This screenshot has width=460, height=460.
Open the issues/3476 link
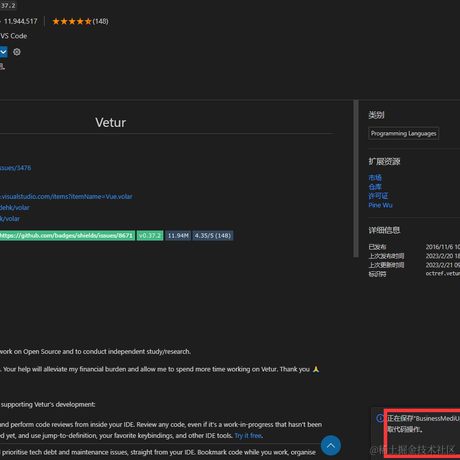click(15, 168)
